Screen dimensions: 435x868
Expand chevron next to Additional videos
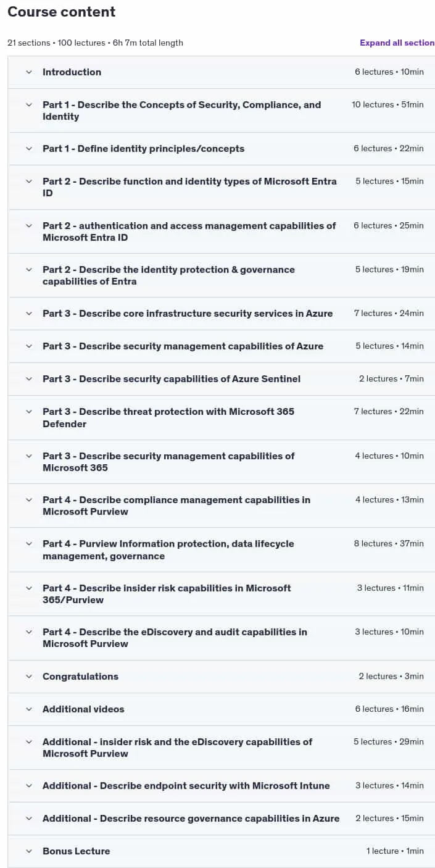[29, 709]
